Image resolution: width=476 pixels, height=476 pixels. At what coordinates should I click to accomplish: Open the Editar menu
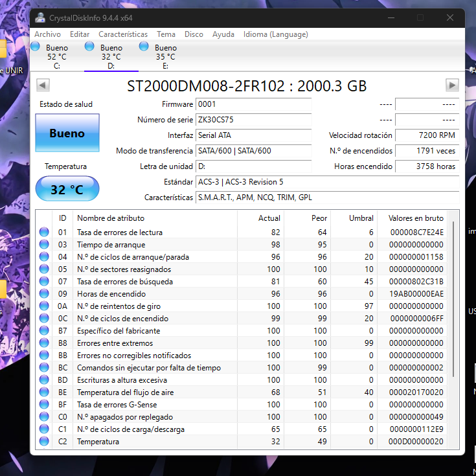click(80, 34)
